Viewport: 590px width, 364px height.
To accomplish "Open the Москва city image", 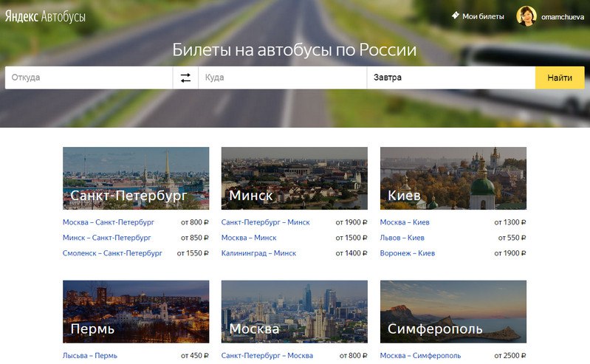I will pyautogui.click(x=294, y=312).
